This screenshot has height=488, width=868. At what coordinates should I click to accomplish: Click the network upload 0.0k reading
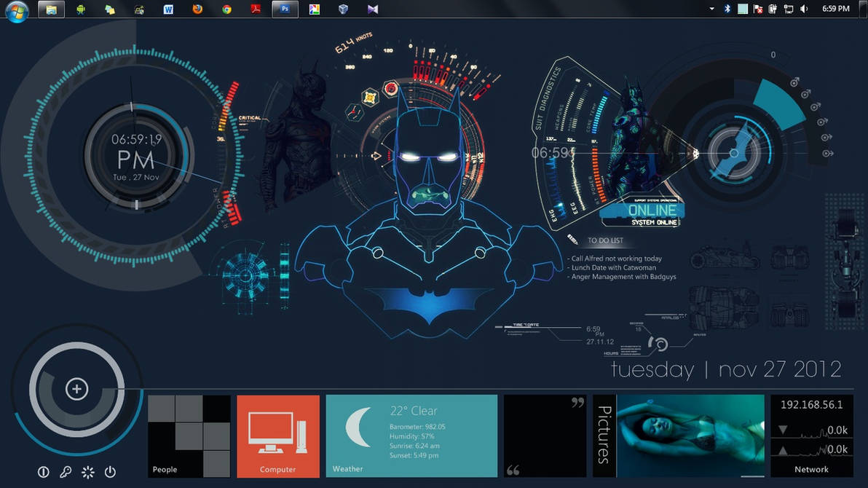tap(837, 449)
